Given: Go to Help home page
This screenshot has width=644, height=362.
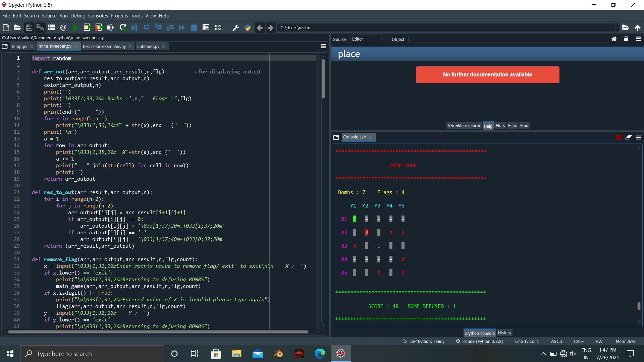Looking at the screenshot, I should pos(614,39).
